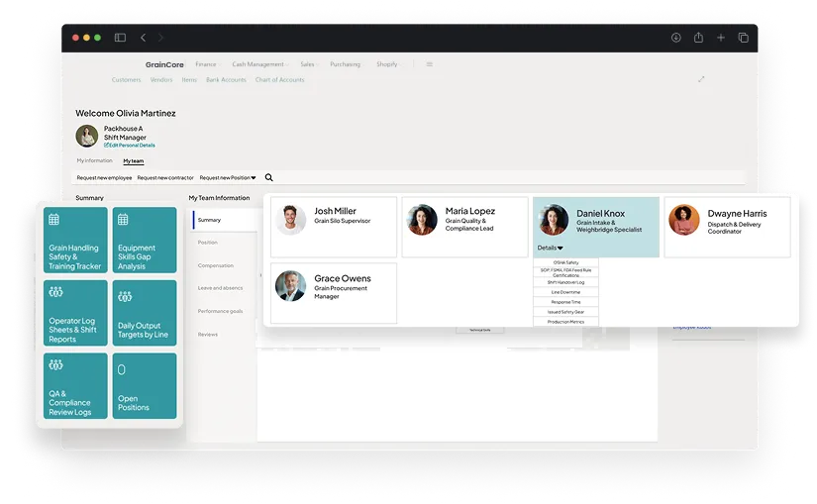
Task: Select Compensation in My Team Information
Action: tap(215, 265)
